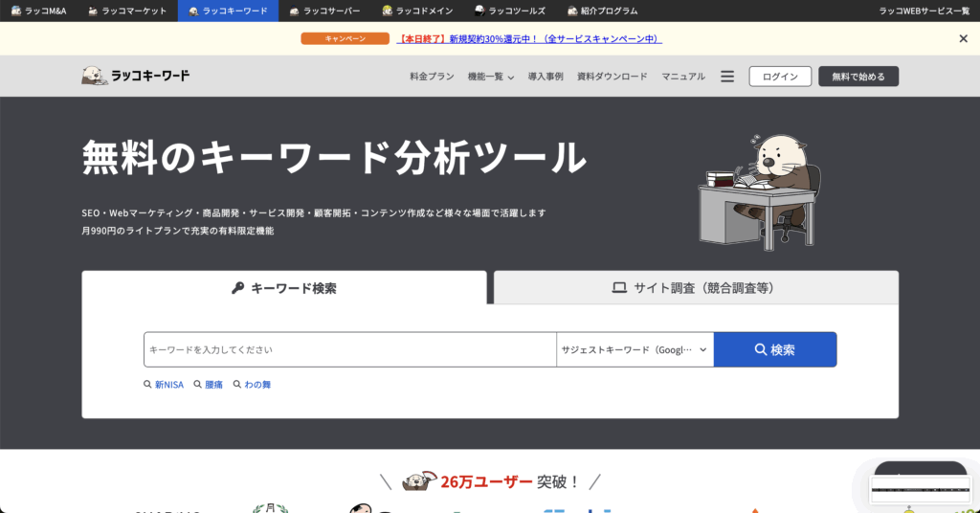The width and height of the screenshot is (980, 513).
Task: Open the ラッコサーバー service tab
Action: pos(325,11)
